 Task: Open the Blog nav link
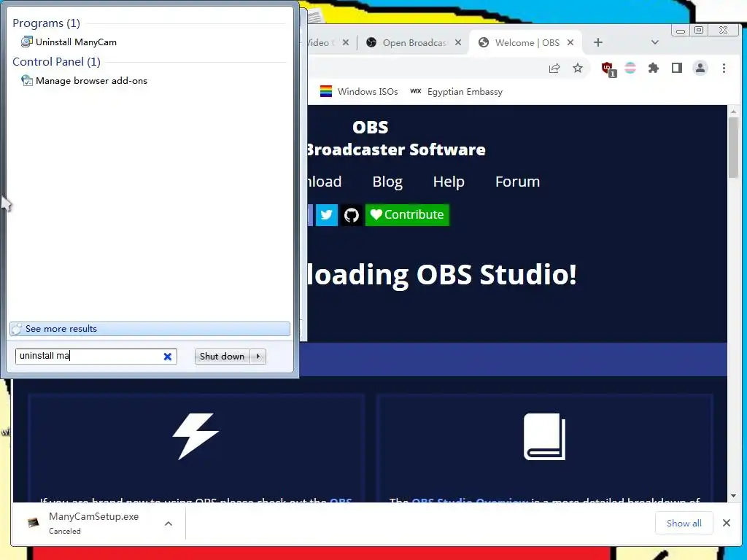pyautogui.click(x=387, y=182)
